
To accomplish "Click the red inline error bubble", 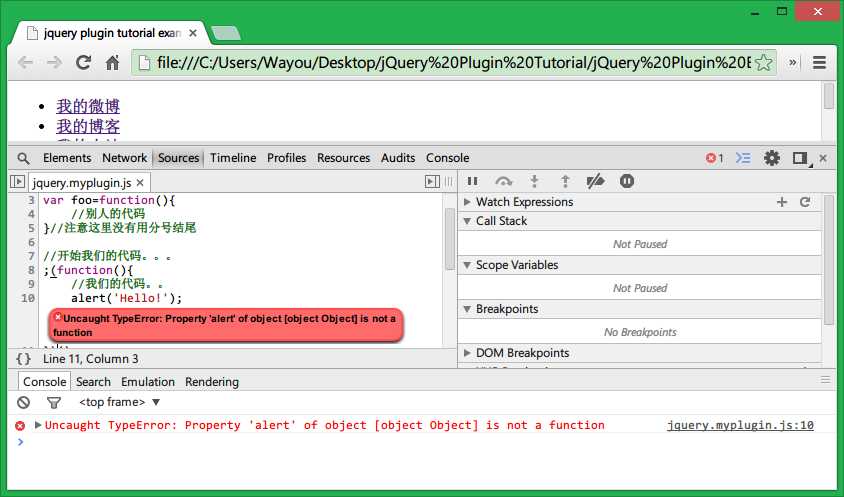I will (226, 326).
